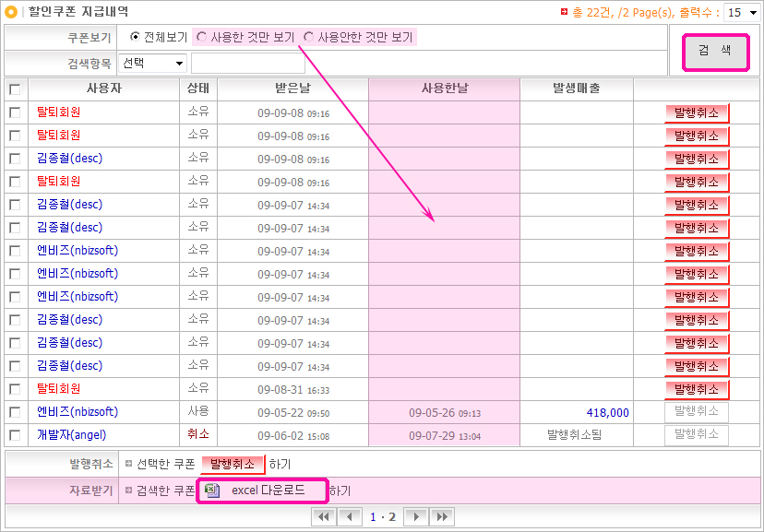Click page 2 in pagination
Screen dimensions: 764x532
(392, 517)
